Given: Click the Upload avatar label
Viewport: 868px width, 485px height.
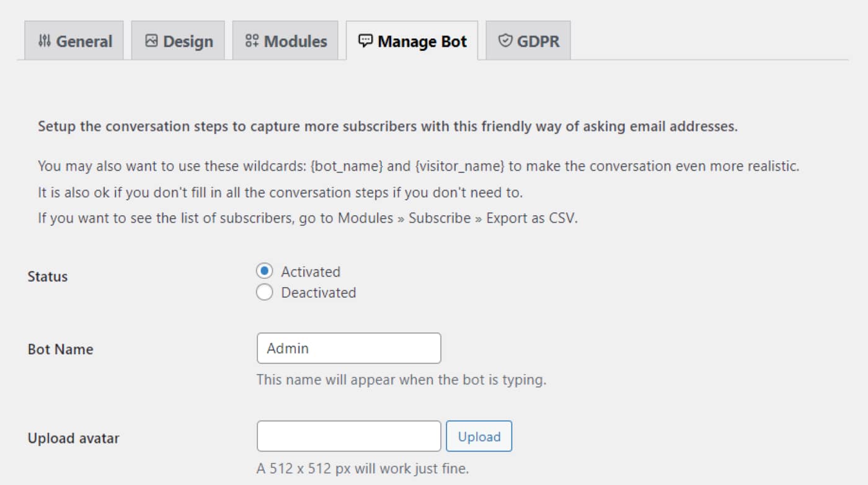Looking at the screenshot, I should [x=73, y=438].
